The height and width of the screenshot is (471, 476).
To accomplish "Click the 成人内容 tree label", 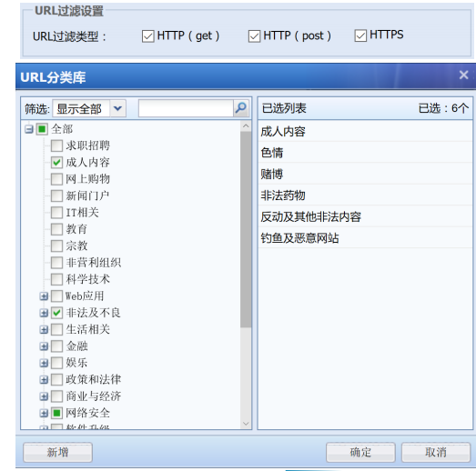I will pyautogui.click(x=87, y=162).
